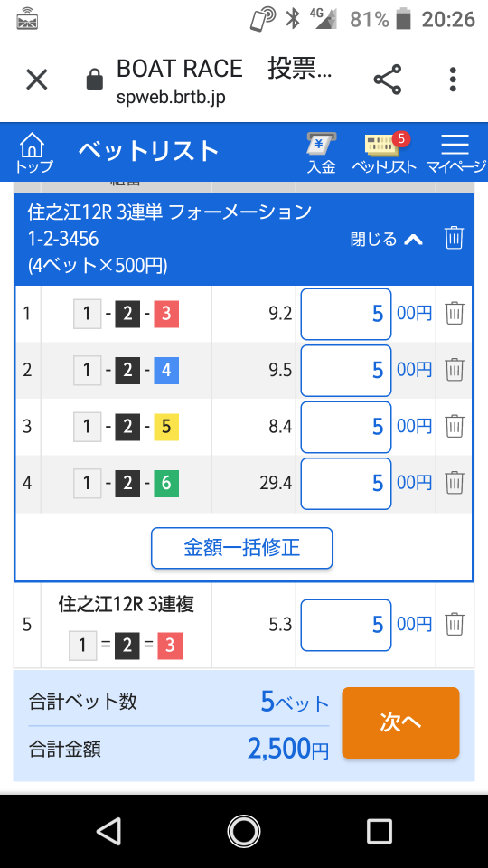The image size is (488, 868).
Task: Close the browser tab with X
Action: [37, 80]
